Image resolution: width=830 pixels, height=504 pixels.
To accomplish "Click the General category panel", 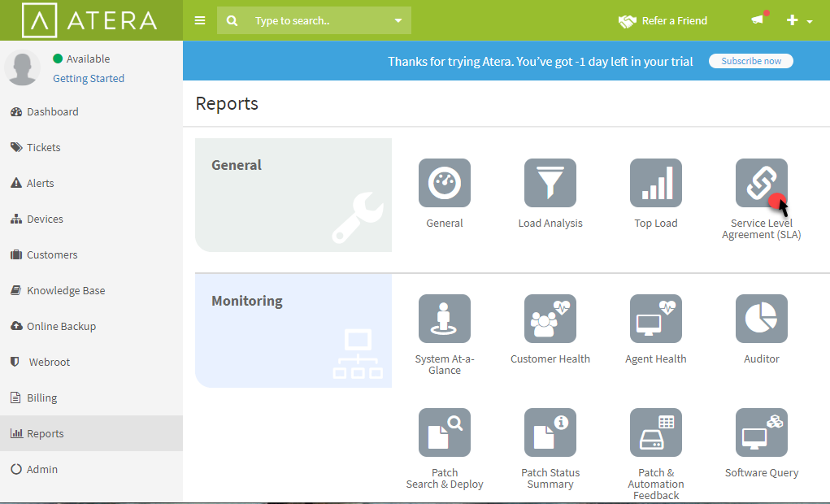I will point(293,195).
